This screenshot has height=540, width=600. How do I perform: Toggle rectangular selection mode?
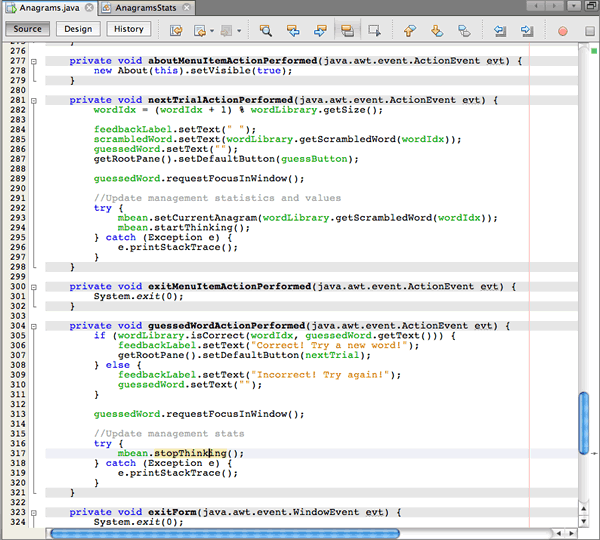point(374,30)
